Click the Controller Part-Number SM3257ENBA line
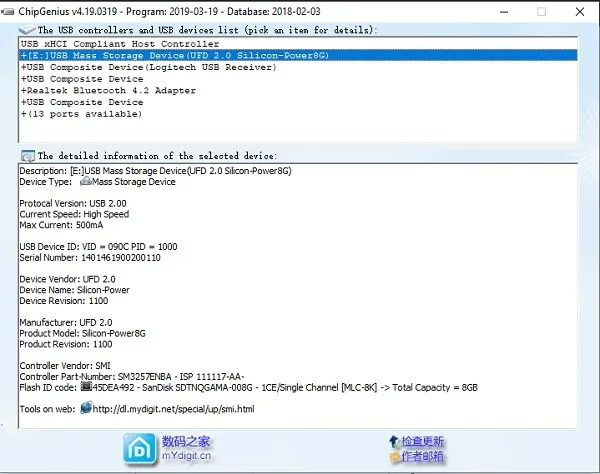Image resolution: width=600 pixels, height=474 pixels. (132, 376)
